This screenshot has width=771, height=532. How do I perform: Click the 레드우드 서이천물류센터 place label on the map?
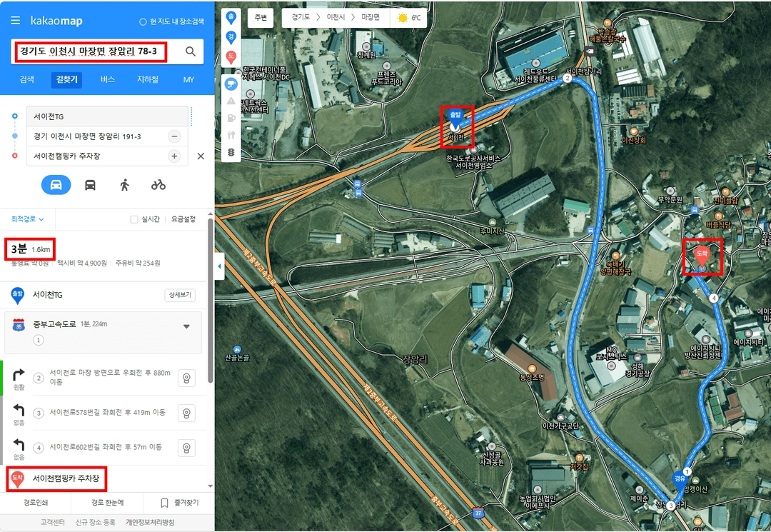(x=535, y=75)
